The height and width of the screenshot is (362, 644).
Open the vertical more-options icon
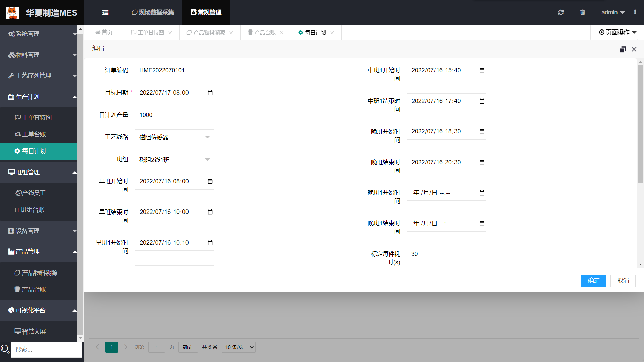[635, 12]
